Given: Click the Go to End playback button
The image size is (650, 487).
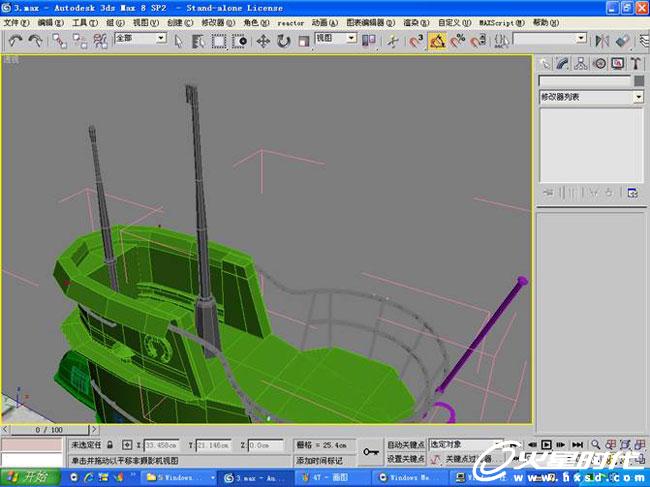Looking at the screenshot, I should pyautogui.click(x=577, y=445).
